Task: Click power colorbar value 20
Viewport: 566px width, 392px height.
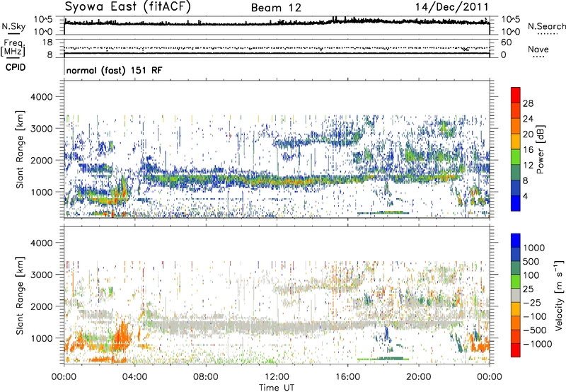Action: point(528,134)
